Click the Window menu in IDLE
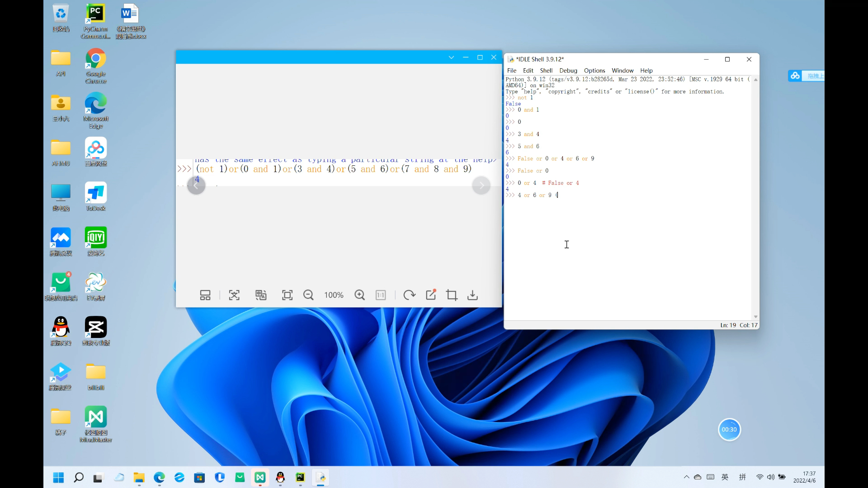The width and height of the screenshot is (868, 488). tap(623, 70)
